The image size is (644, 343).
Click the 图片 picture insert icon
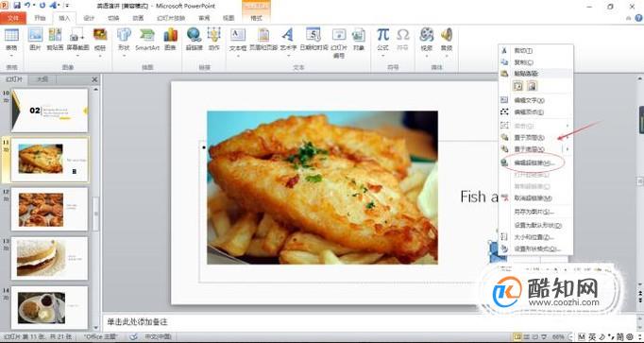35,40
